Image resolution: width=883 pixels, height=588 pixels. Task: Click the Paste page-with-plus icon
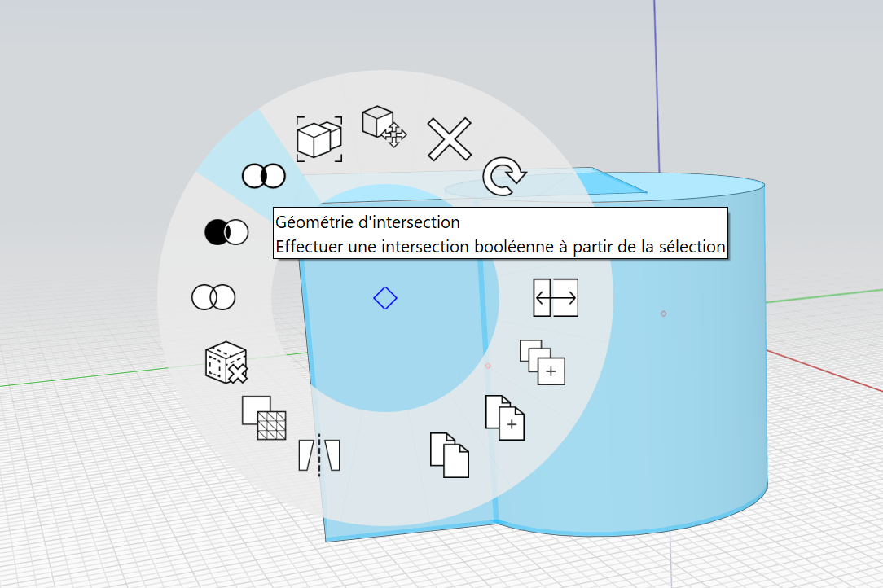pos(504,418)
